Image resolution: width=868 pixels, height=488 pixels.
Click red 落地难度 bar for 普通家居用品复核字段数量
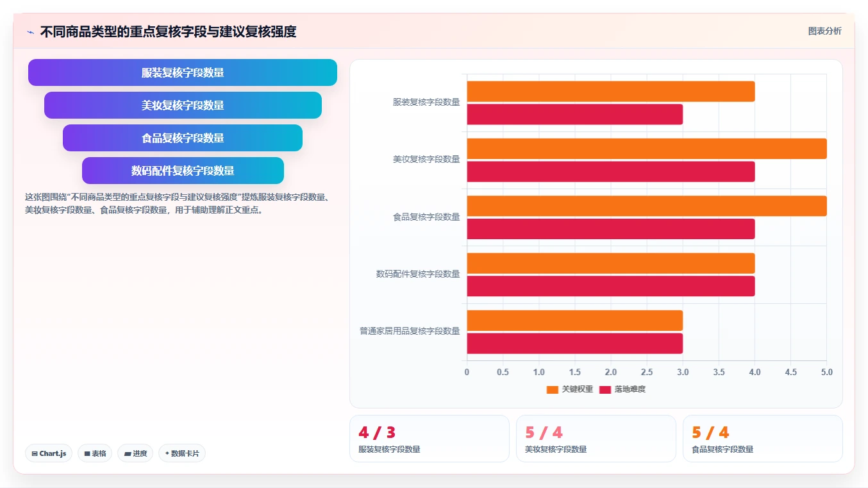pos(574,343)
